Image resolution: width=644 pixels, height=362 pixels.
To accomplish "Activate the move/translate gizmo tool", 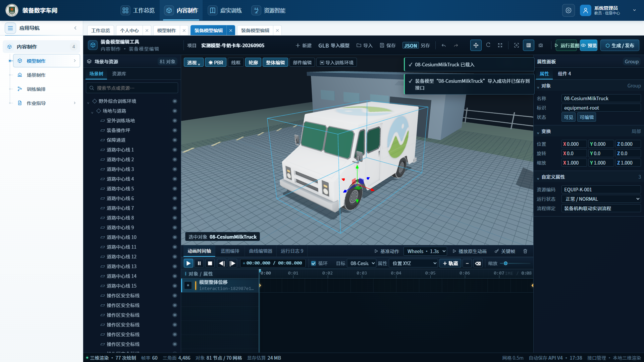I will (x=476, y=45).
